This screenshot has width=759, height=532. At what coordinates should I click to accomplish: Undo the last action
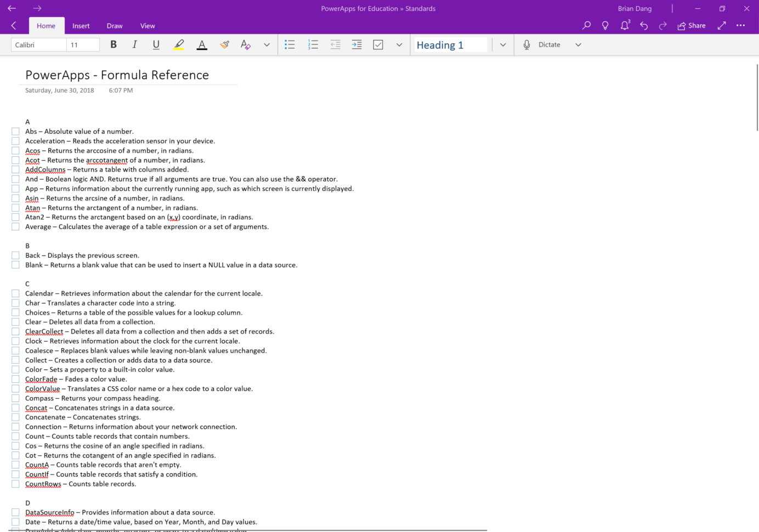pos(644,25)
